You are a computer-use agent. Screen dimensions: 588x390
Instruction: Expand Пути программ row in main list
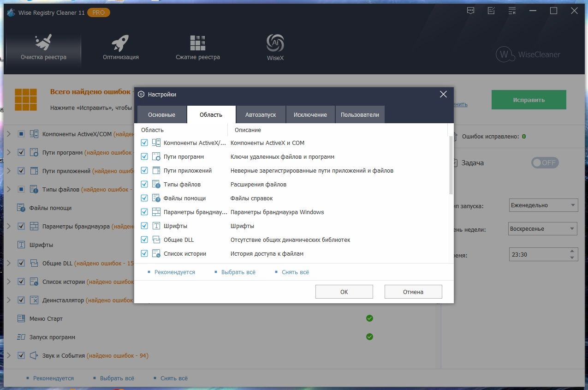coord(8,152)
